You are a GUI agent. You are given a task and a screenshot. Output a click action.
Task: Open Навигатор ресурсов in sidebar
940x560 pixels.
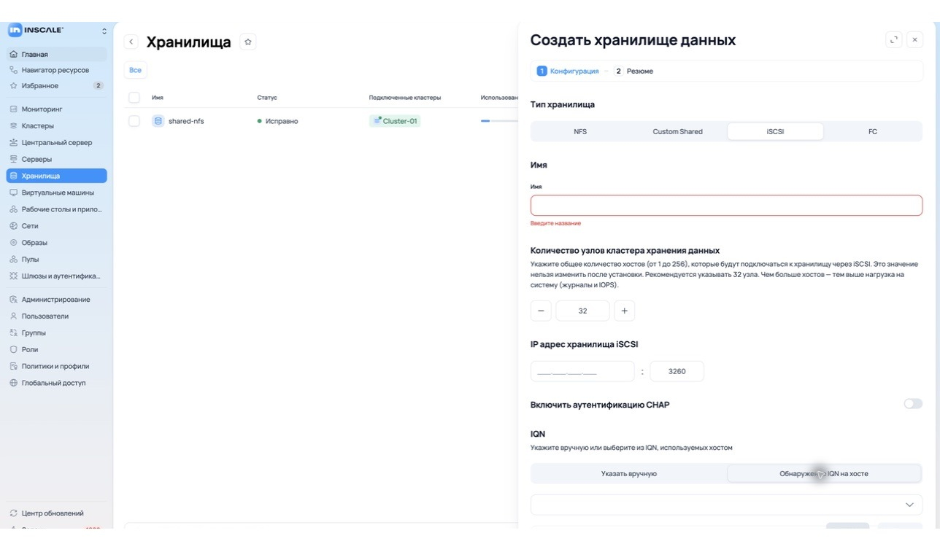point(56,70)
